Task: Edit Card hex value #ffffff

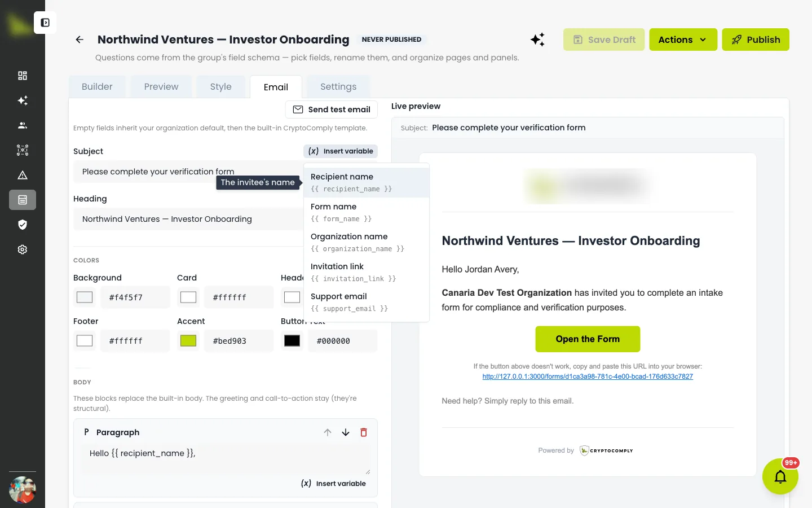Action: pyautogui.click(x=239, y=297)
